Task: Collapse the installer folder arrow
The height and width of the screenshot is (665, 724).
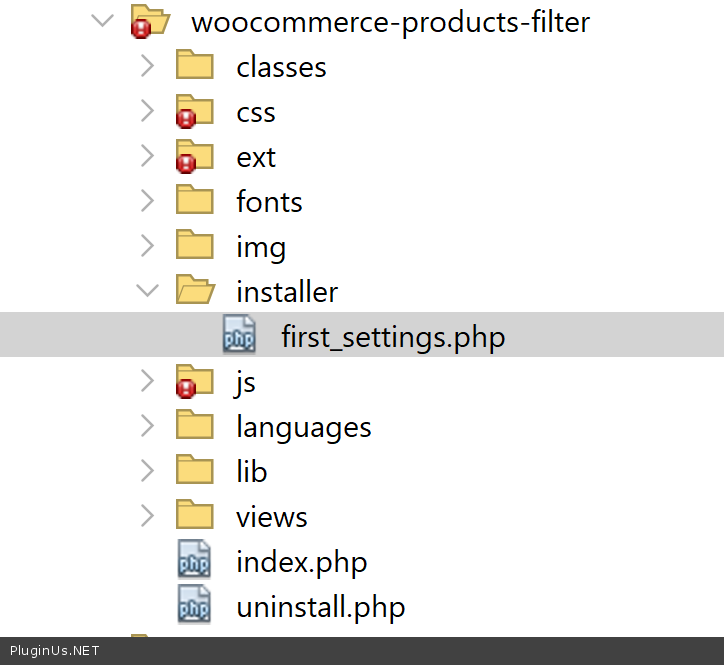Action: (148, 292)
